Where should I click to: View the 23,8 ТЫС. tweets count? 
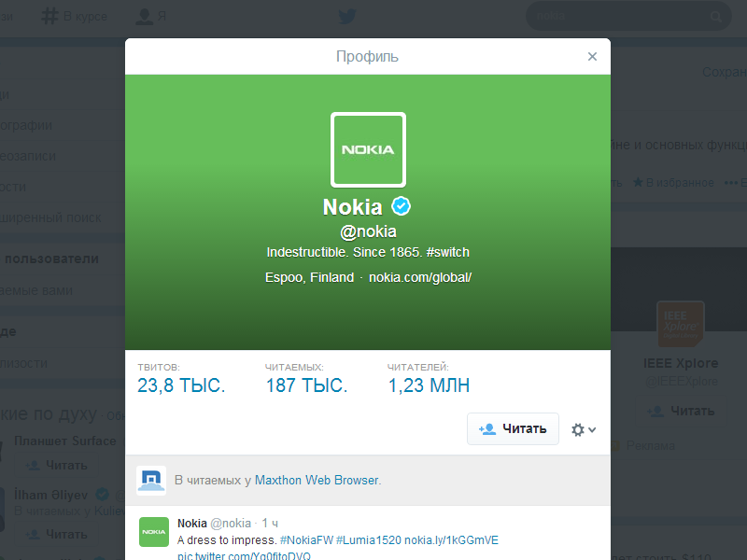pos(181,385)
